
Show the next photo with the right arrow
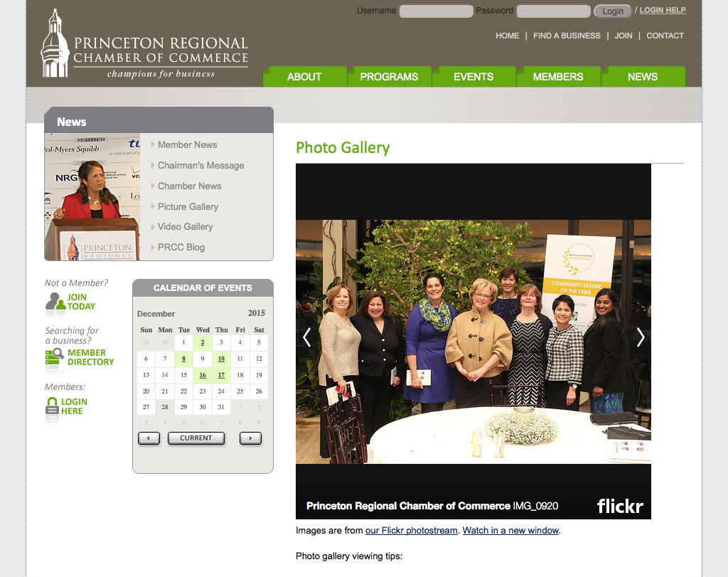(641, 337)
